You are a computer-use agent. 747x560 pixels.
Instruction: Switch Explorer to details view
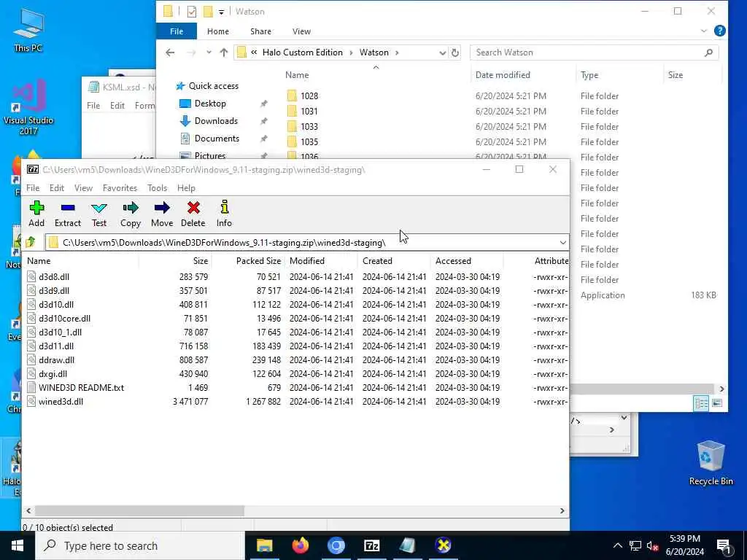click(x=701, y=403)
